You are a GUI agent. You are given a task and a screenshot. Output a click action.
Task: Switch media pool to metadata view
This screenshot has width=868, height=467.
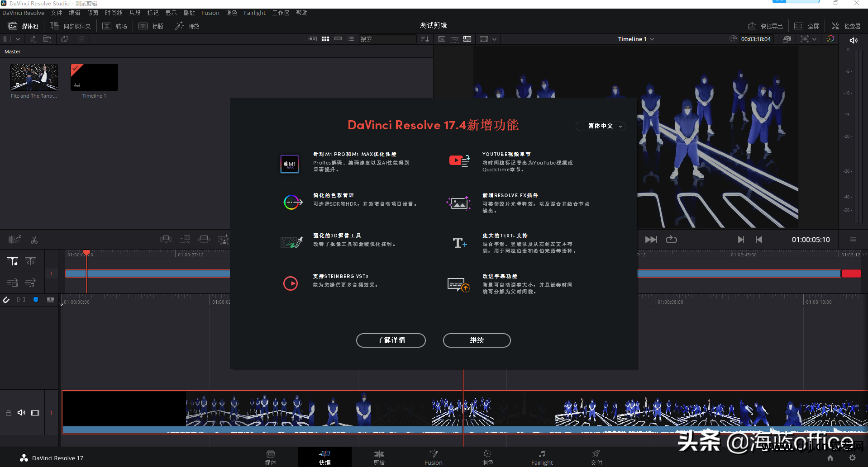pyautogui.click(x=313, y=39)
